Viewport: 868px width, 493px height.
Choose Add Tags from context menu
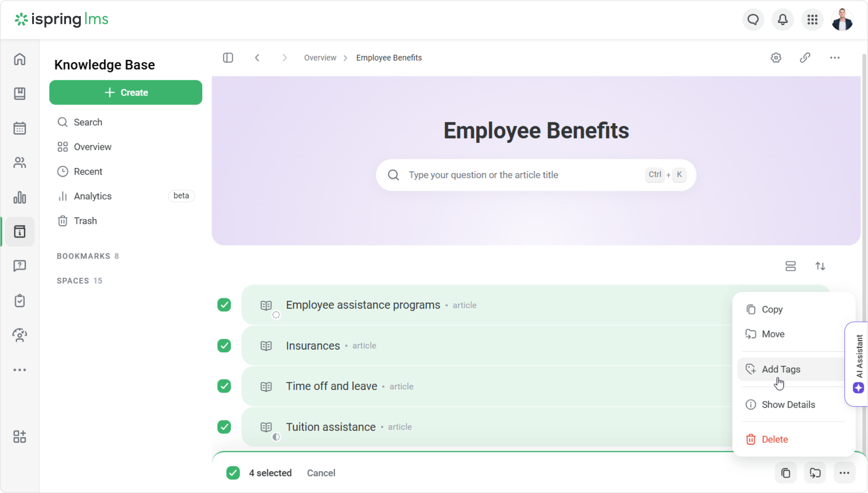click(x=781, y=369)
